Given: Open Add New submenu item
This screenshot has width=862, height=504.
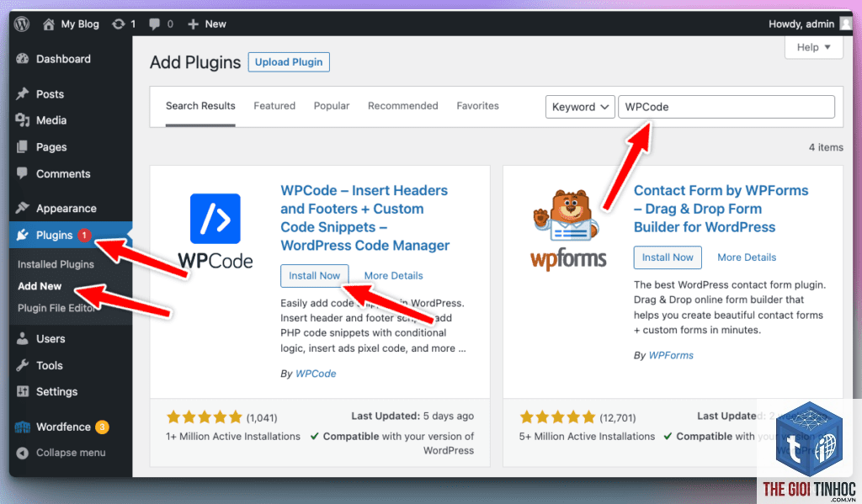Looking at the screenshot, I should 40,286.
